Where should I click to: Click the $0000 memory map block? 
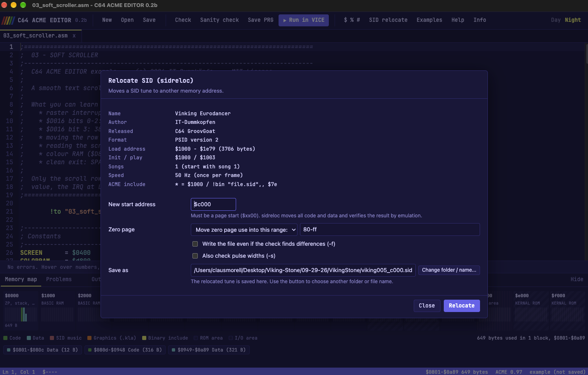tap(21, 310)
